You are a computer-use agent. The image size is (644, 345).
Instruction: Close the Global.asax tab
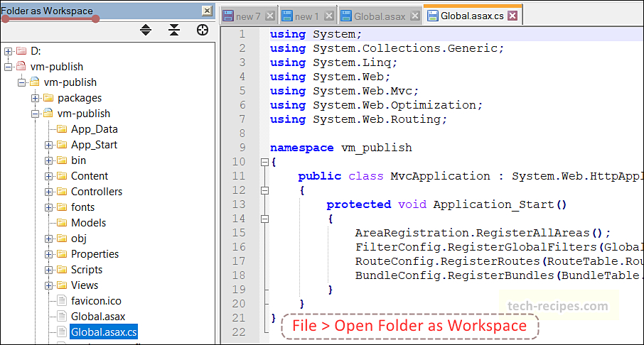click(x=415, y=16)
